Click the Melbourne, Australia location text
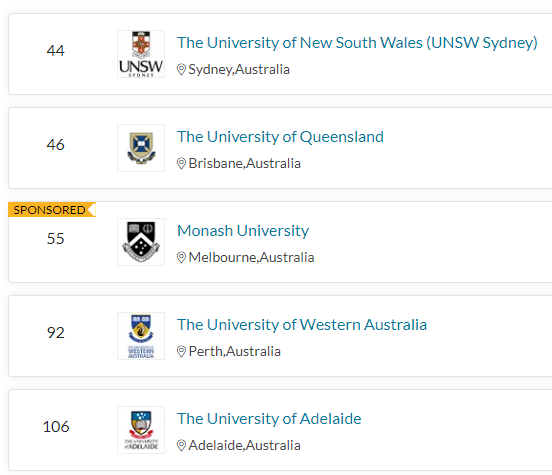 251,257
